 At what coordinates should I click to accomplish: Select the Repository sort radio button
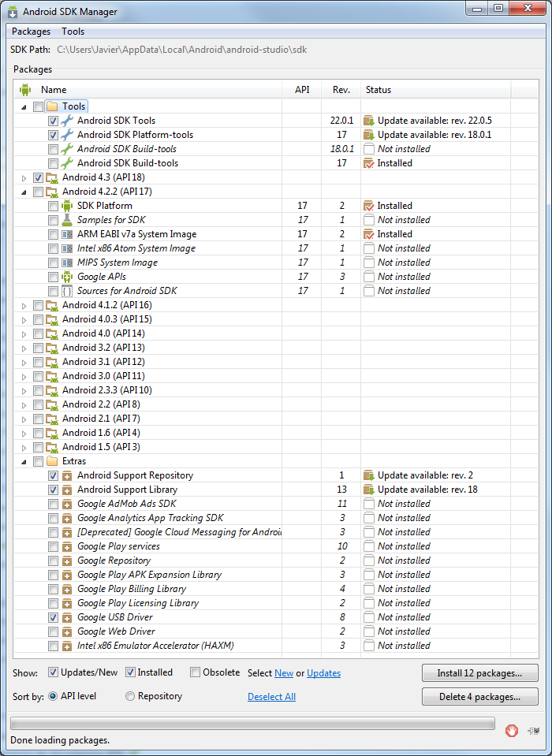click(129, 696)
